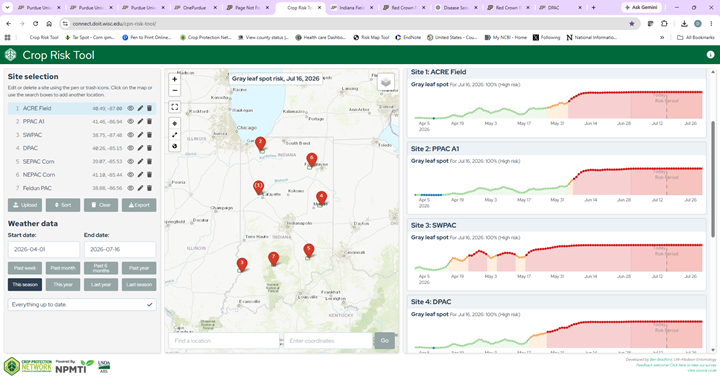Hide the PPAC A1 site via eye icon

click(130, 122)
